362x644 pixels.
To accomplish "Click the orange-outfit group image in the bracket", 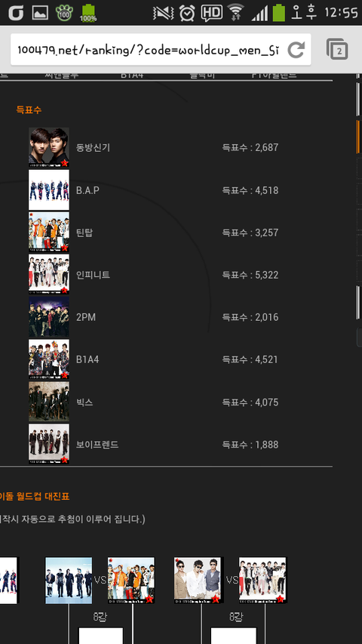I will pos(131,580).
